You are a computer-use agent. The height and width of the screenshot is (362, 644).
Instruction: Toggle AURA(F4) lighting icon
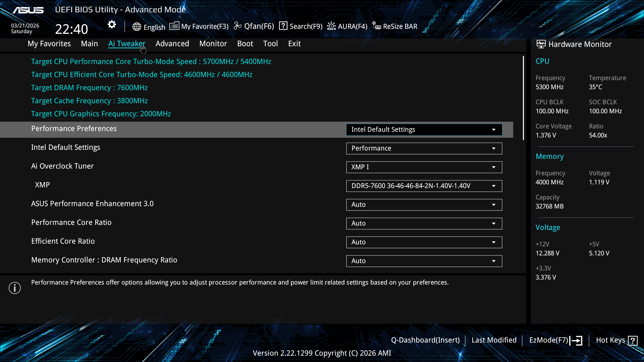331,26
